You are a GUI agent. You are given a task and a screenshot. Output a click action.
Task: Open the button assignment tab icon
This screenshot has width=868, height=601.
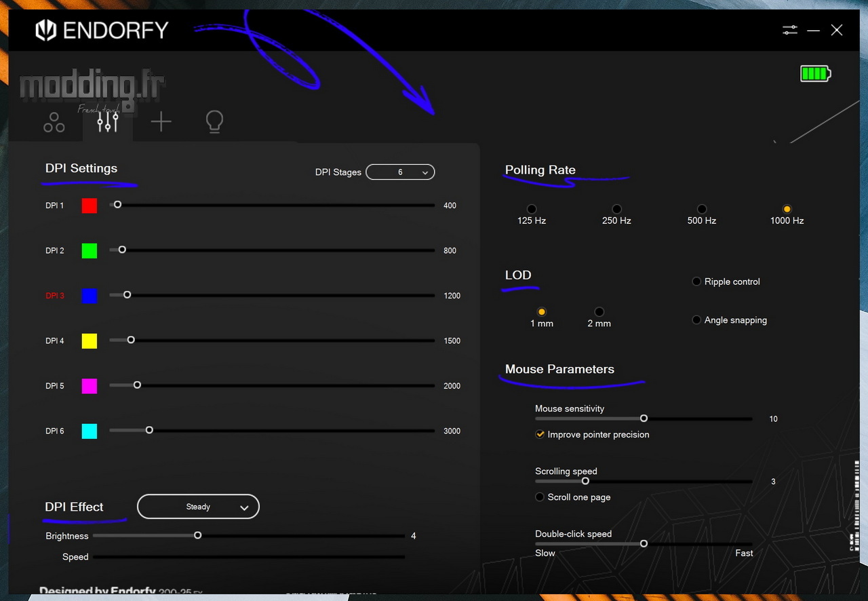[x=54, y=122]
